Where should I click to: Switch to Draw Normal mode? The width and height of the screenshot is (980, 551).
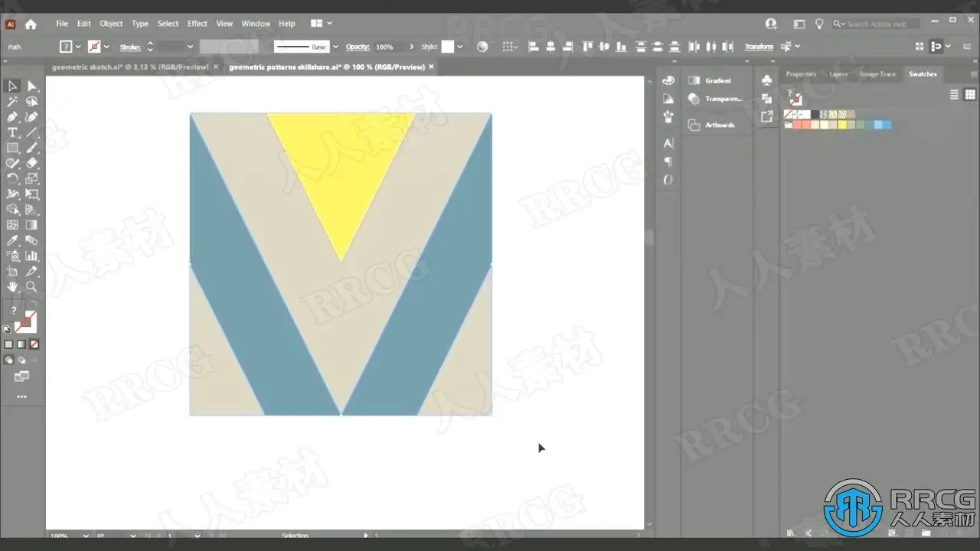pyautogui.click(x=9, y=360)
